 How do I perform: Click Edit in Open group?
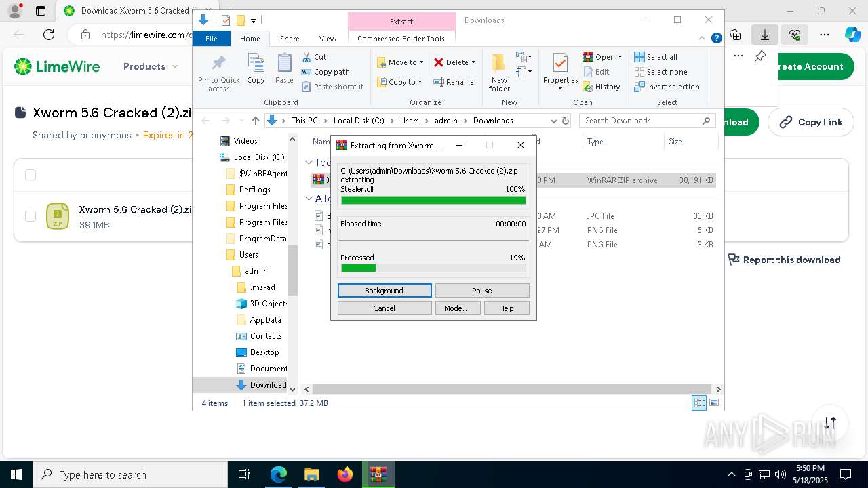coord(595,72)
